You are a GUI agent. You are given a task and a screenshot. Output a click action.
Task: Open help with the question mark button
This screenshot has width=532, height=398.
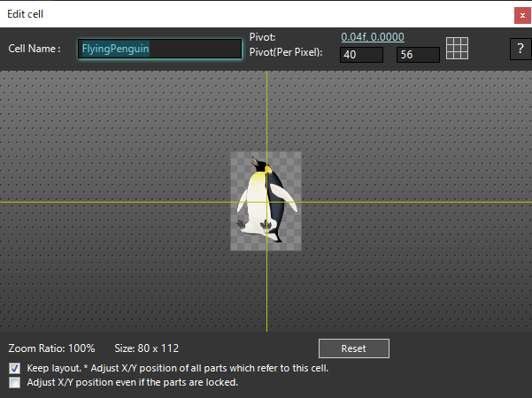tap(520, 49)
